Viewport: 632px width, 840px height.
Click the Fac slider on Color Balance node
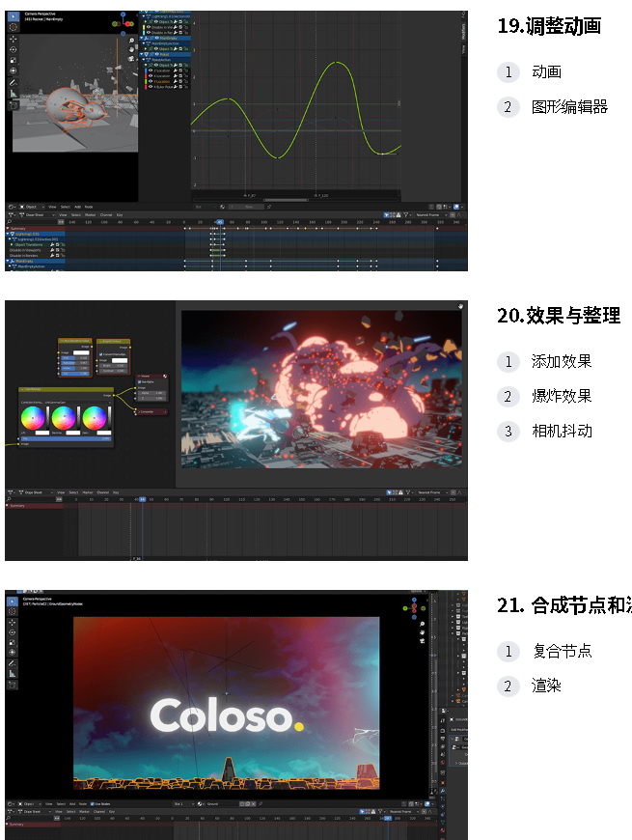[x=66, y=438]
